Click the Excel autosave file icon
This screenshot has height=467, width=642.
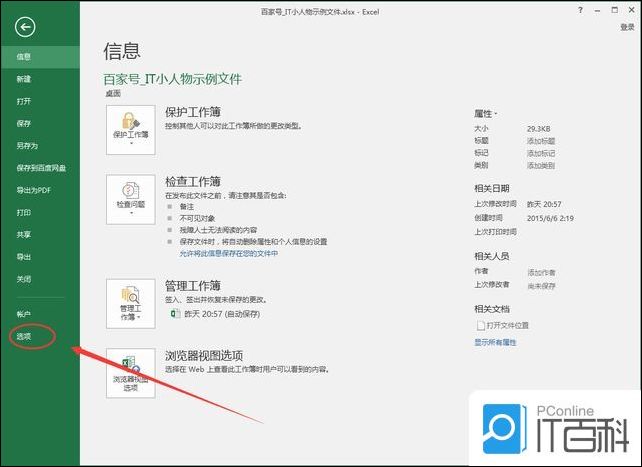point(175,314)
